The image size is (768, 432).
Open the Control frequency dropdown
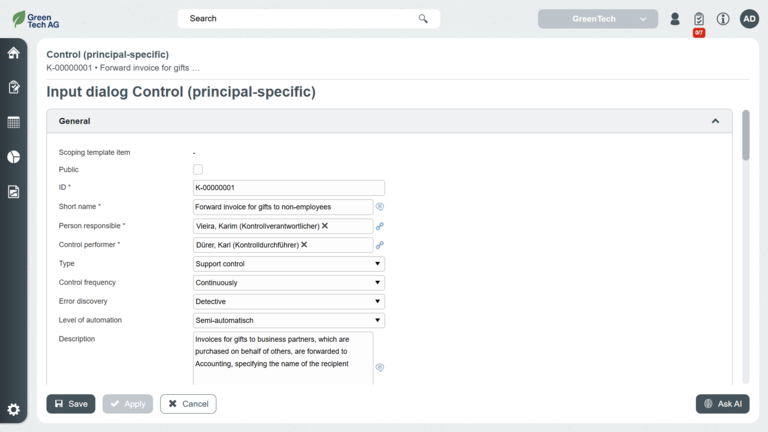(x=288, y=283)
